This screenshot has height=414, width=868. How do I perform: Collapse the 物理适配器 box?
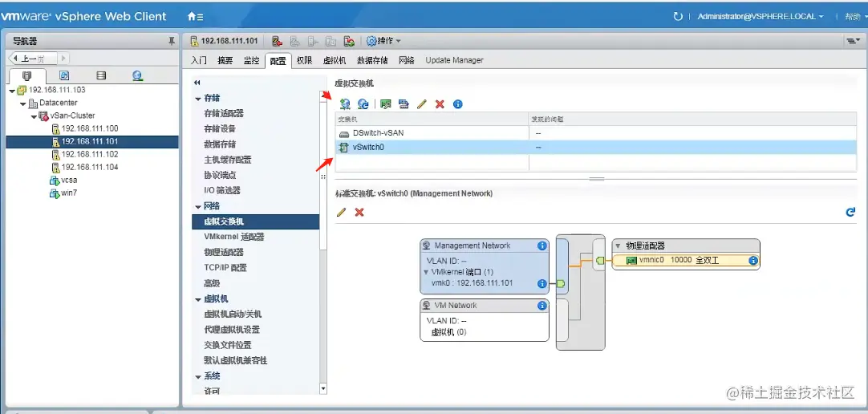tap(618, 246)
